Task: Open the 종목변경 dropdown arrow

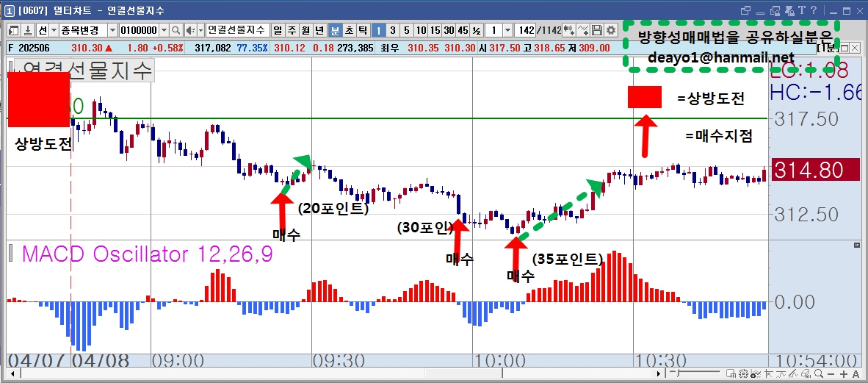Action: (112, 30)
